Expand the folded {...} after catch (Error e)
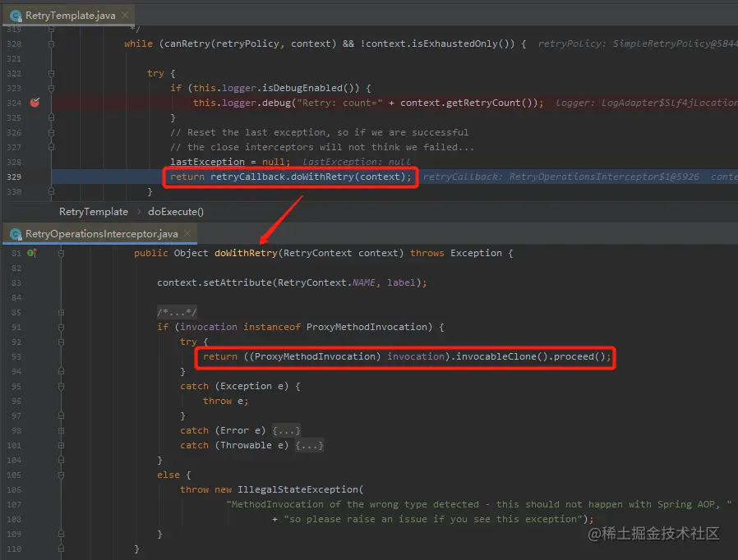Viewport: 738px width, 560px height. [x=286, y=430]
